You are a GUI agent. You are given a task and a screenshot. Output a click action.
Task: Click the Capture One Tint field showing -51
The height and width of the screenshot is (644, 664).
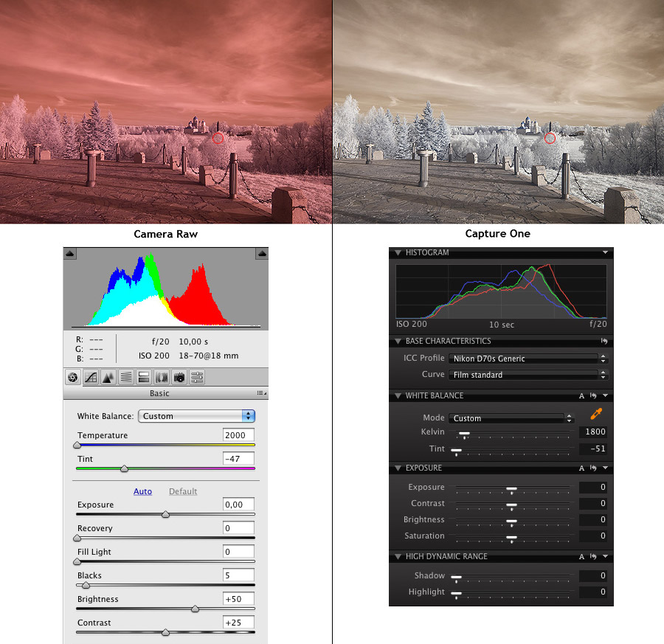(593, 449)
